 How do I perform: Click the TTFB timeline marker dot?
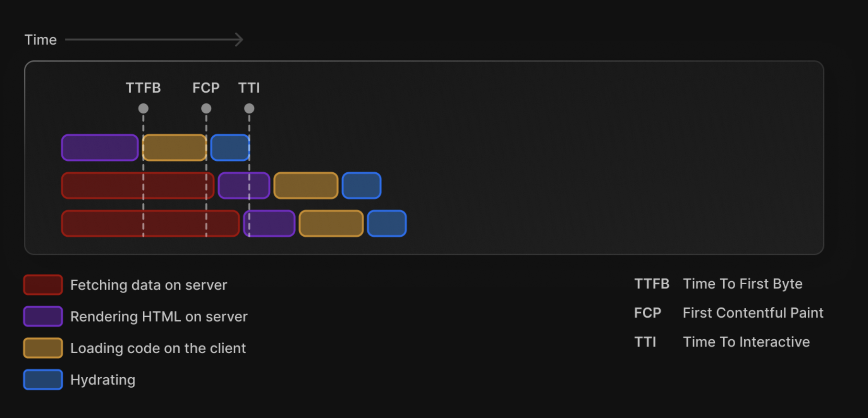pyautogui.click(x=143, y=109)
